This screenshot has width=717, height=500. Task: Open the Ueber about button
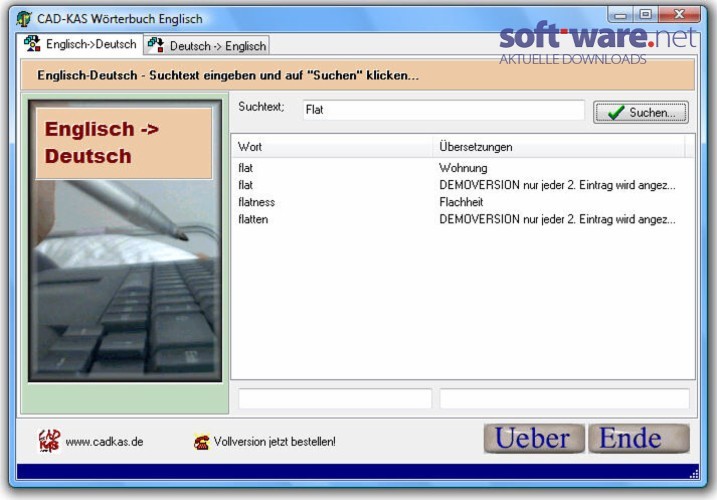(534, 438)
